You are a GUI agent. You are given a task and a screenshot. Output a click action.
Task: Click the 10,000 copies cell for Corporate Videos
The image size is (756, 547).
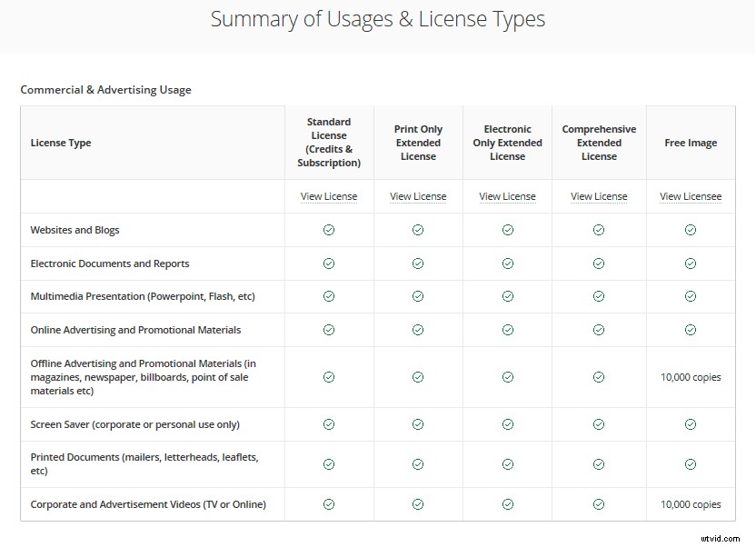[x=691, y=504]
